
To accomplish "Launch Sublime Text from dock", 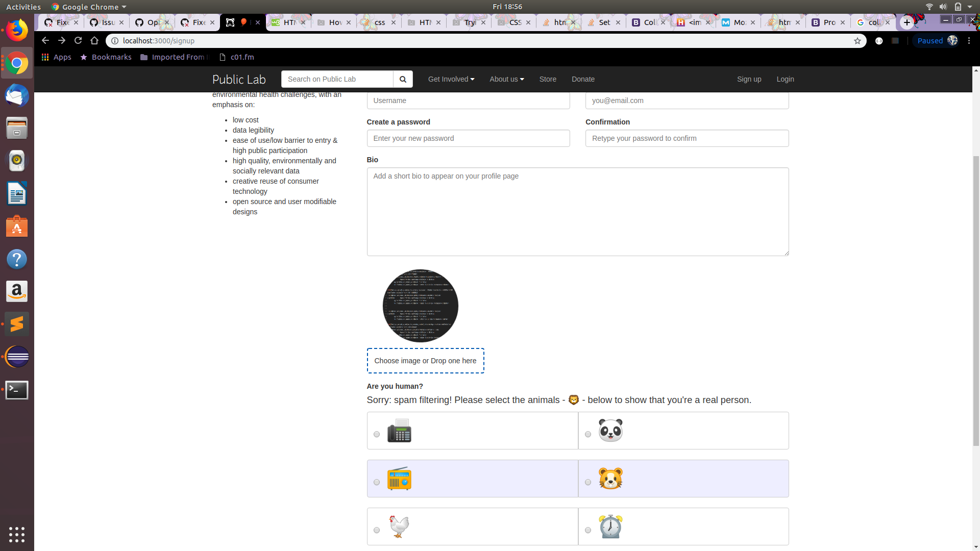I will (x=17, y=324).
